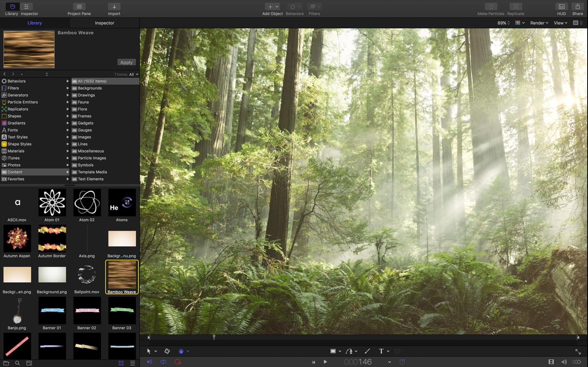Click the project out-point marker
The width and height of the screenshot is (588, 367).
pyautogui.click(x=578, y=337)
